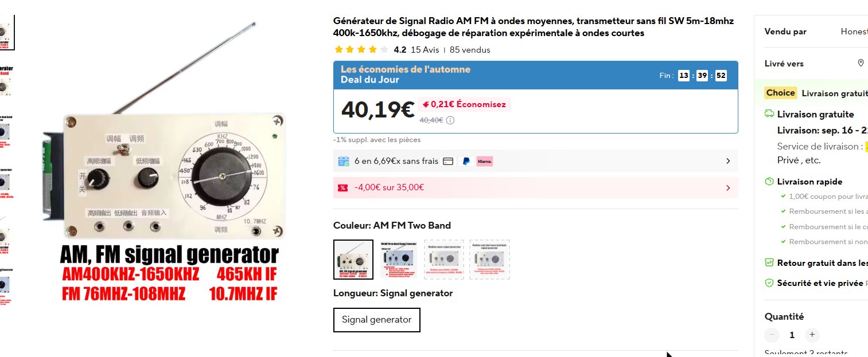Click the Sécurité et vie privée shield icon
The image size is (868, 357).
pyautogui.click(x=769, y=283)
